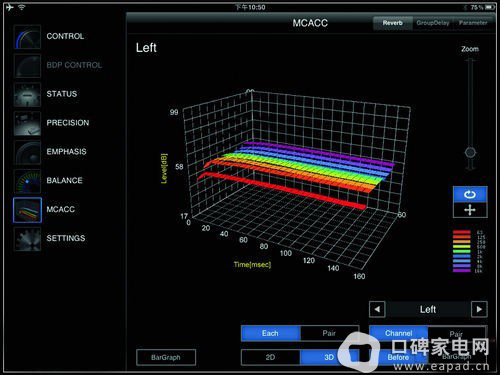Toggle graph view to 2D
The height and width of the screenshot is (375, 500).
270,357
